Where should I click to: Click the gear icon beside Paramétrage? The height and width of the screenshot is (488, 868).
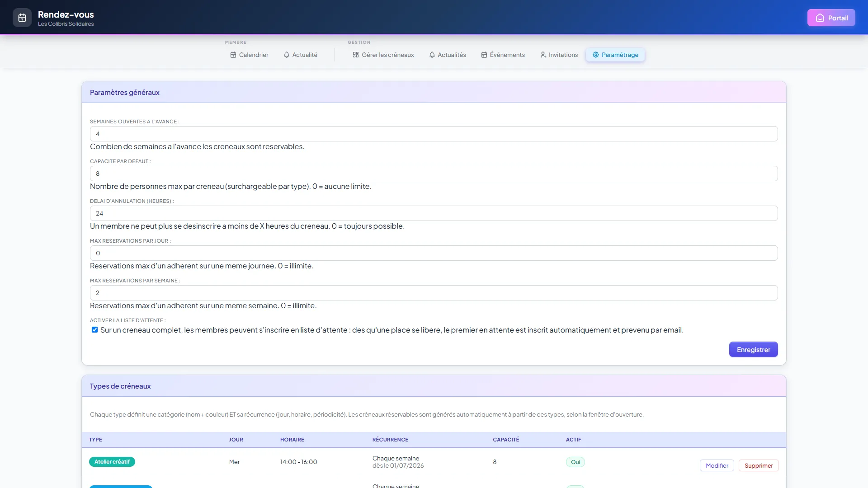(x=596, y=55)
